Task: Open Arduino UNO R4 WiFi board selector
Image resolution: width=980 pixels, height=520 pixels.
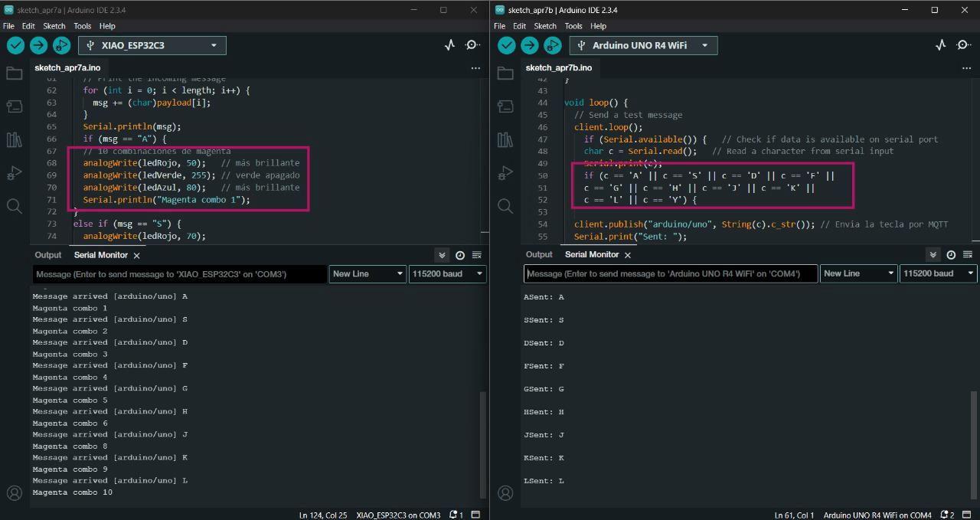Action: coord(643,45)
